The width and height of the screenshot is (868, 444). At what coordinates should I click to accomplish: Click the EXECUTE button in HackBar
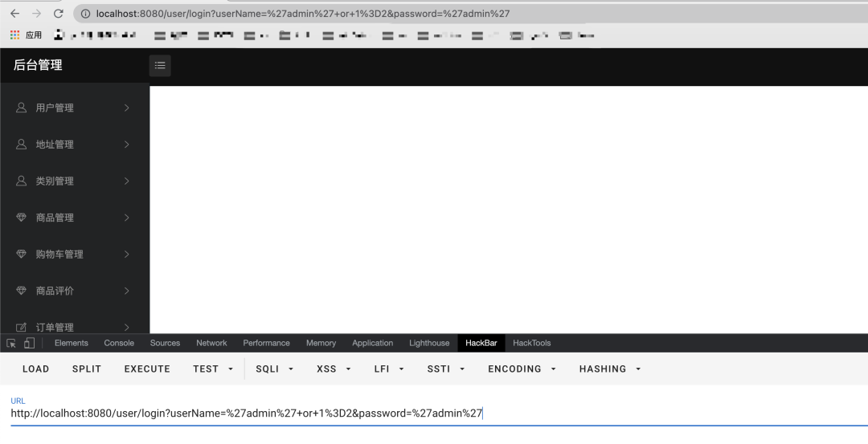(x=147, y=369)
